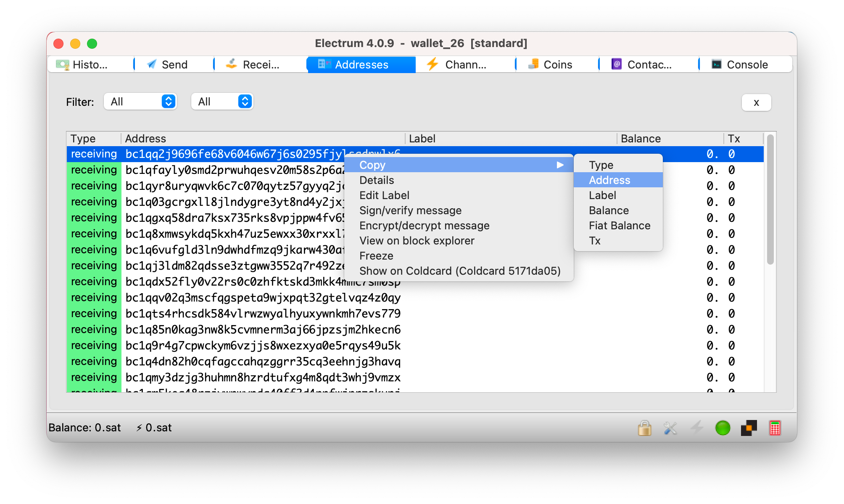Select Freeze from the context menu
844x504 pixels.
pos(459,256)
